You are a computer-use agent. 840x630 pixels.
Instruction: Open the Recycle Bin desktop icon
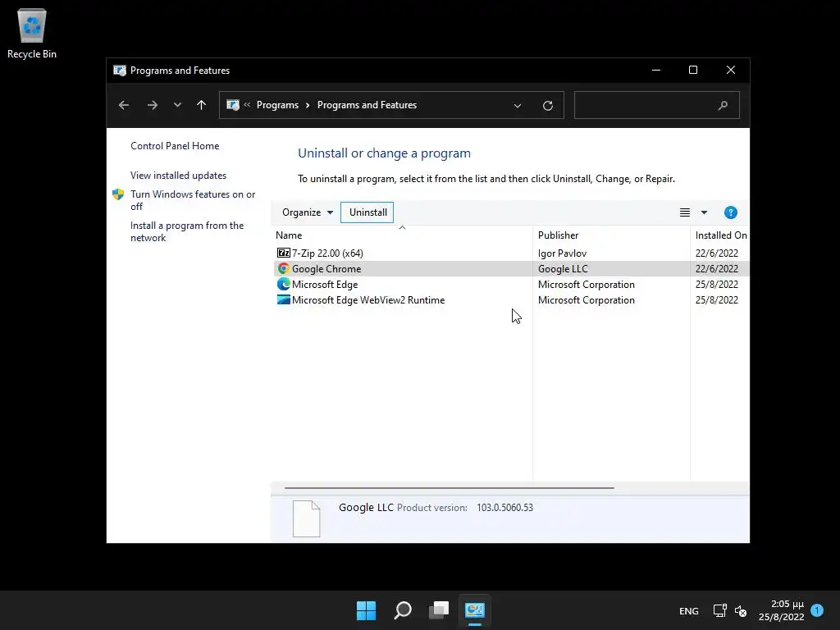tap(32, 34)
